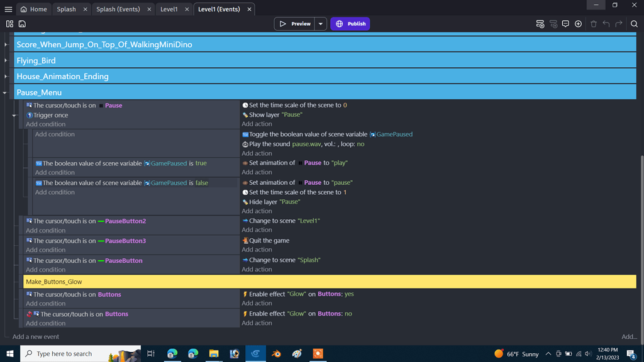This screenshot has width=644, height=362.
Task: Close the Level1 (Events) tab
Action: coord(249,9)
